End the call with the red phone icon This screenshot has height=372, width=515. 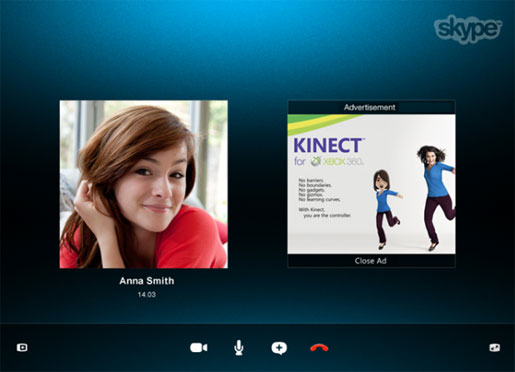tap(319, 348)
